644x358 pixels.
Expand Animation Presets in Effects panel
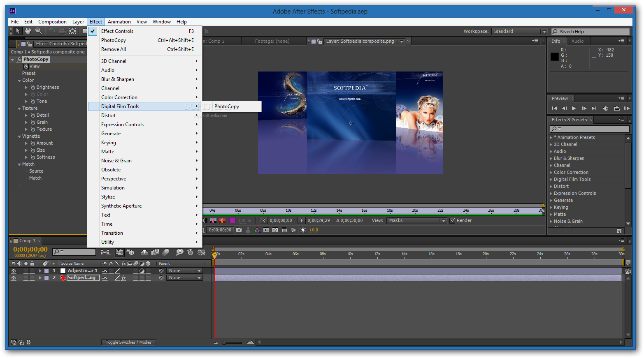tap(551, 138)
